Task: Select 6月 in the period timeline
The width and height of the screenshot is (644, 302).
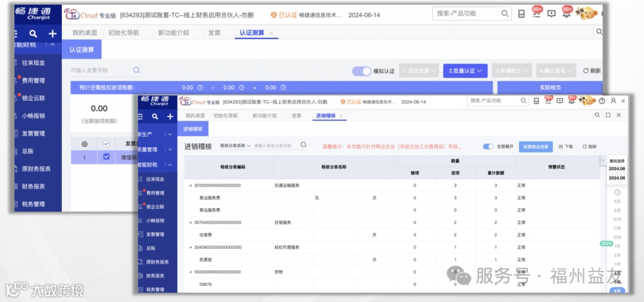Action: [617, 291]
